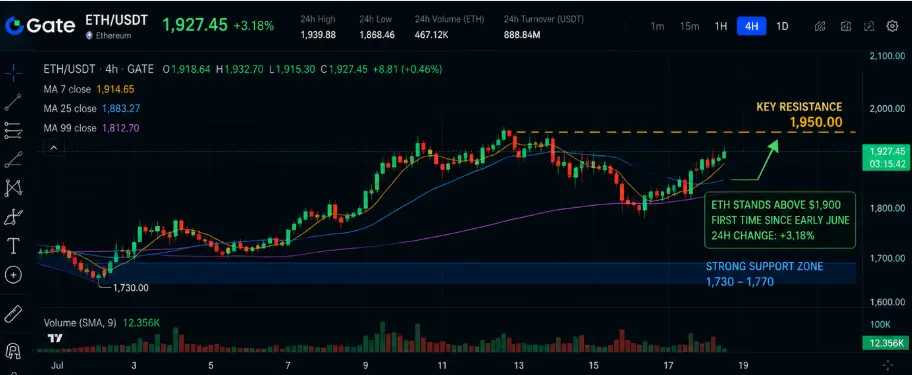Select the trend line drawing tool
This screenshot has width=912, height=375.
[13, 102]
